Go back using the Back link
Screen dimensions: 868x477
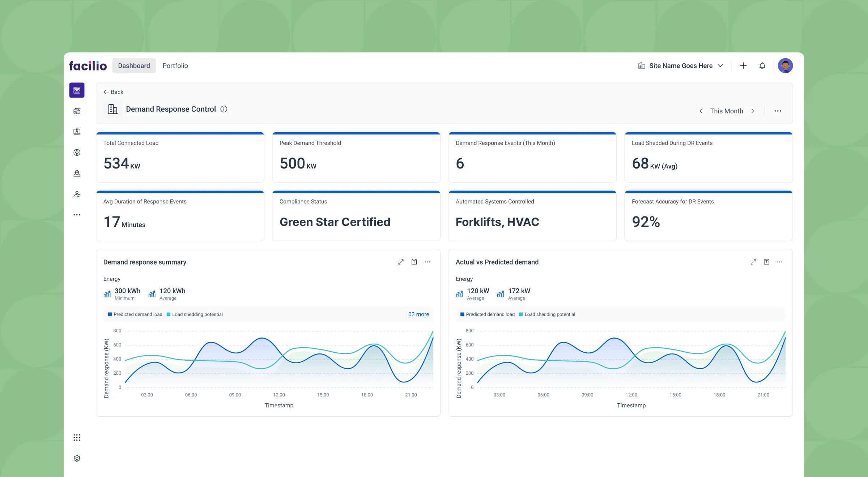coord(113,92)
